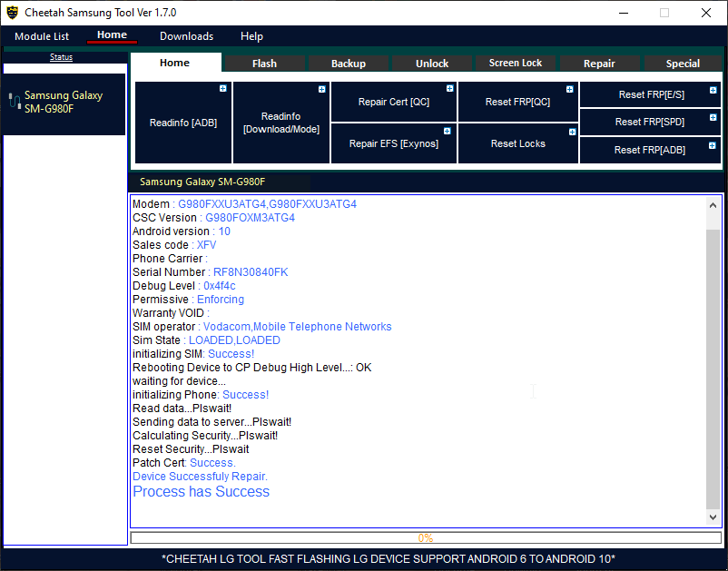Click the Repair EFS [Exynos] button
Viewport: 728px width, 571px height.
click(x=394, y=143)
